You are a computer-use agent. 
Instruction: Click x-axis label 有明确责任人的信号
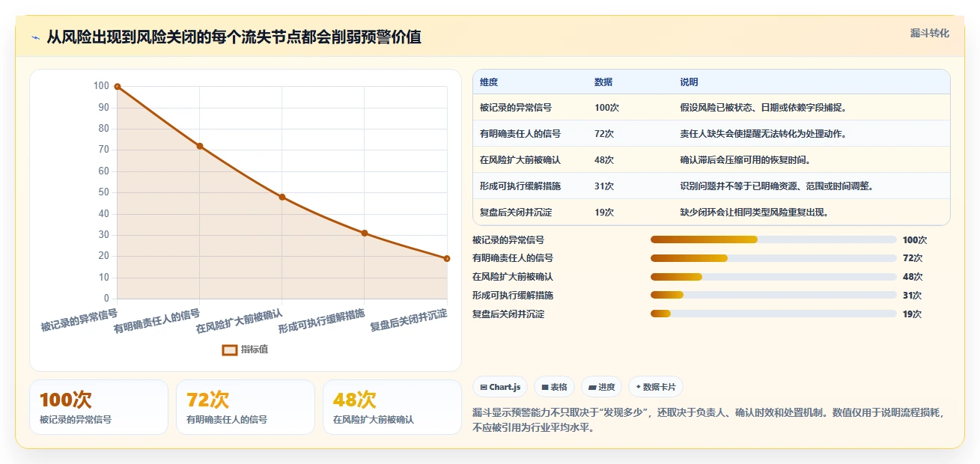(x=157, y=320)
